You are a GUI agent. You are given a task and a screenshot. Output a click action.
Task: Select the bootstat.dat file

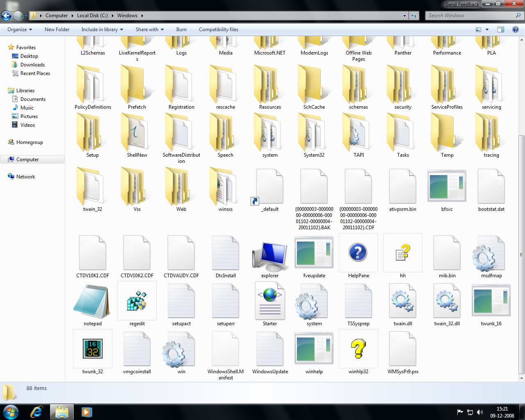[491, 187]
